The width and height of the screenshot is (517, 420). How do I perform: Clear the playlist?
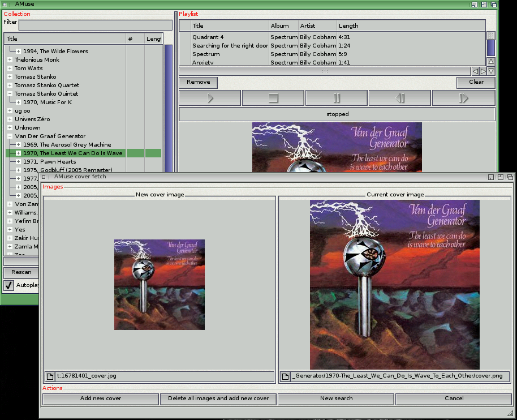[476, 82]
